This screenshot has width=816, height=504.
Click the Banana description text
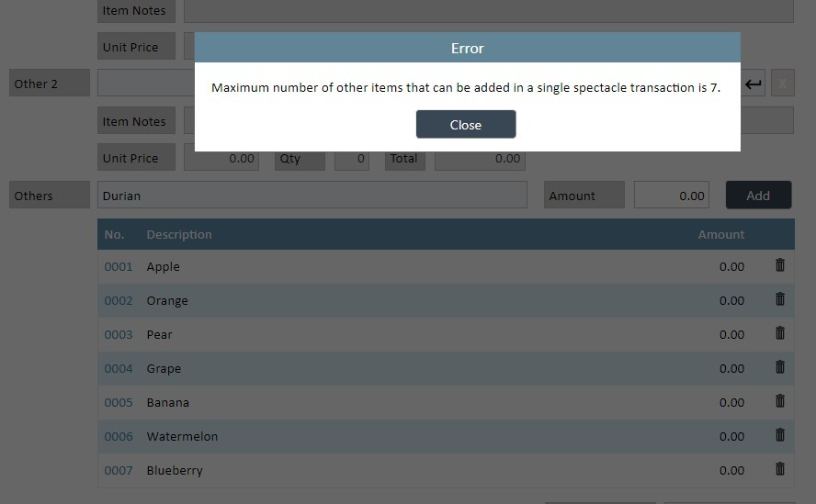click(x=167, y=403)
